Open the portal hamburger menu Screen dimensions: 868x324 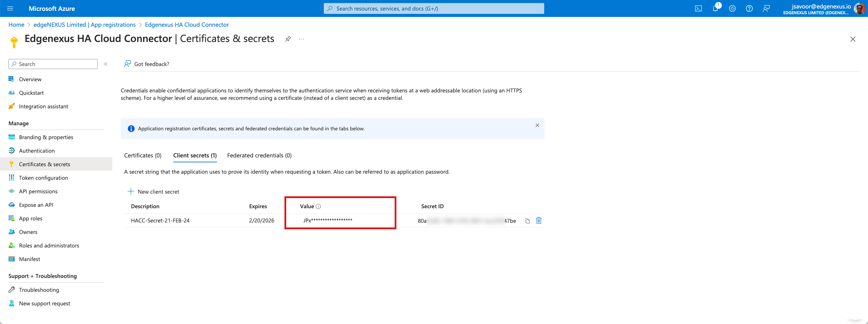coord(10,8)
